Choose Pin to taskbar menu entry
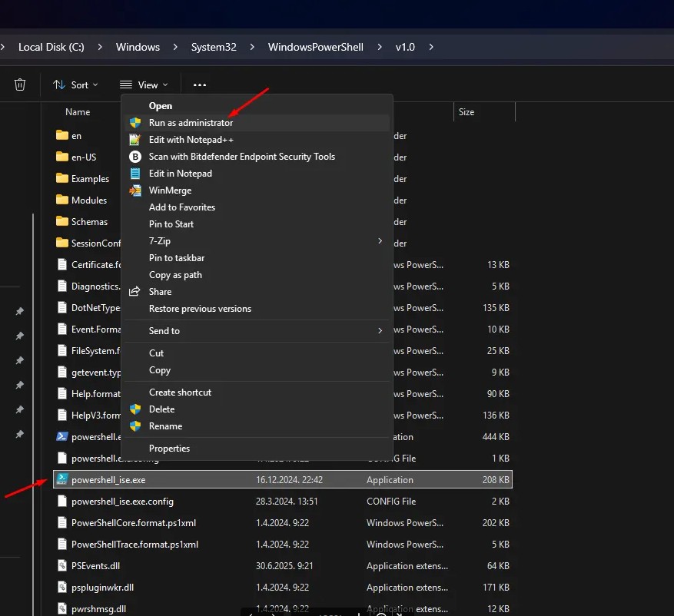Screen dimensions: 674x616 (x=177, y=258)
